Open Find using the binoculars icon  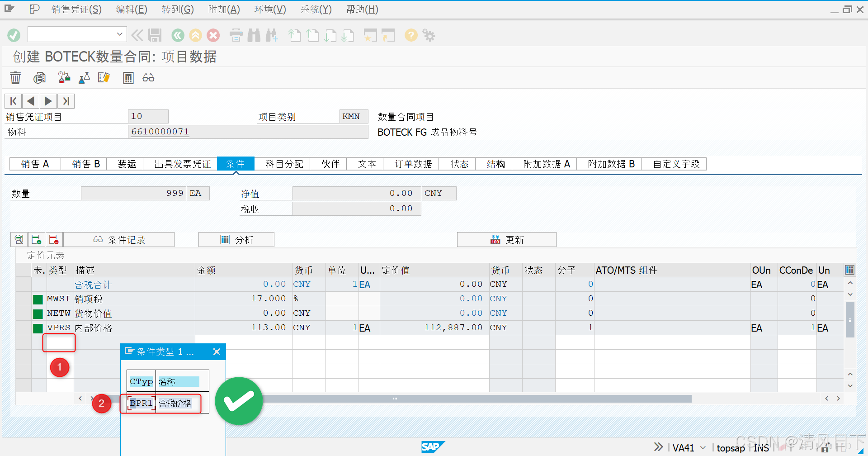[254, 35]
